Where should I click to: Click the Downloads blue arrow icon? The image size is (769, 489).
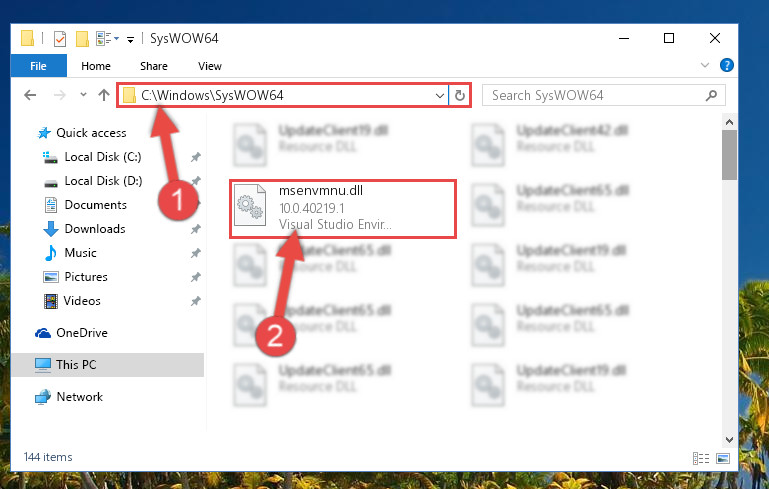51,229
